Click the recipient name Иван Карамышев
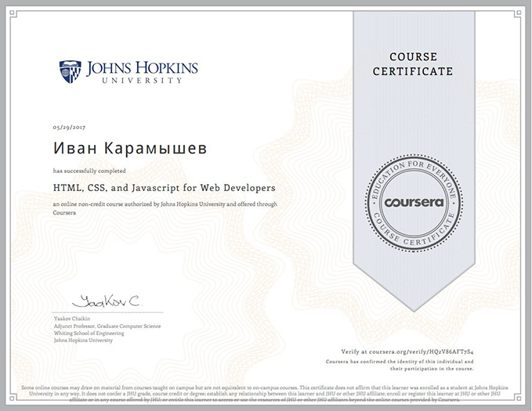 tap(130, 148)
